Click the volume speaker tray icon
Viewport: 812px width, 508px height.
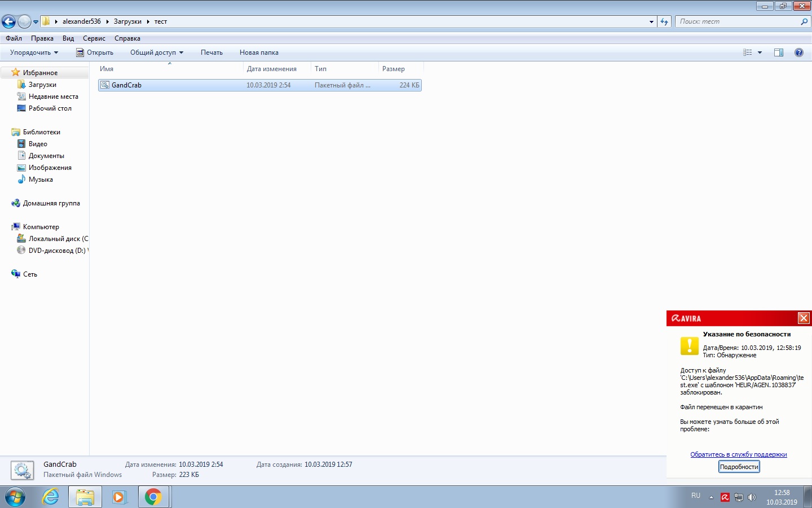pyautogui.click(x=752, y=497)
